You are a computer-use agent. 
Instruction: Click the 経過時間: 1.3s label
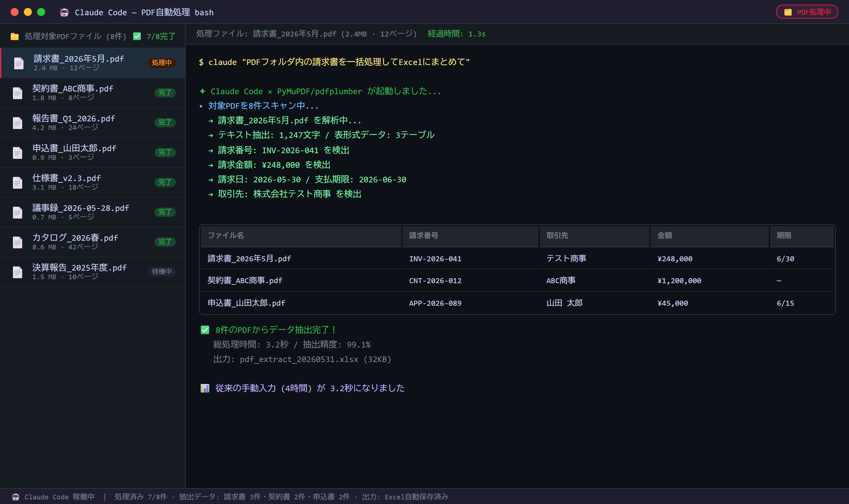point(456,34)
